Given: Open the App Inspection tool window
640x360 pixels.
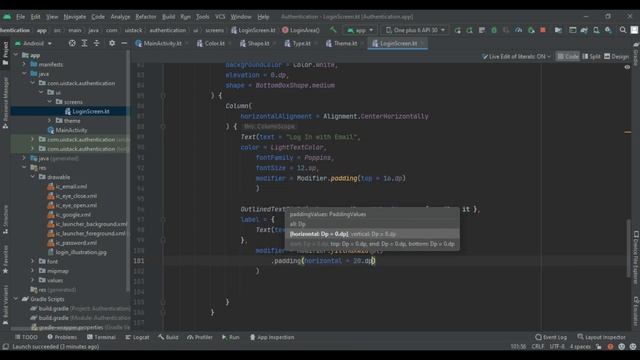Looking at the screenshot, I should point(272,337).
